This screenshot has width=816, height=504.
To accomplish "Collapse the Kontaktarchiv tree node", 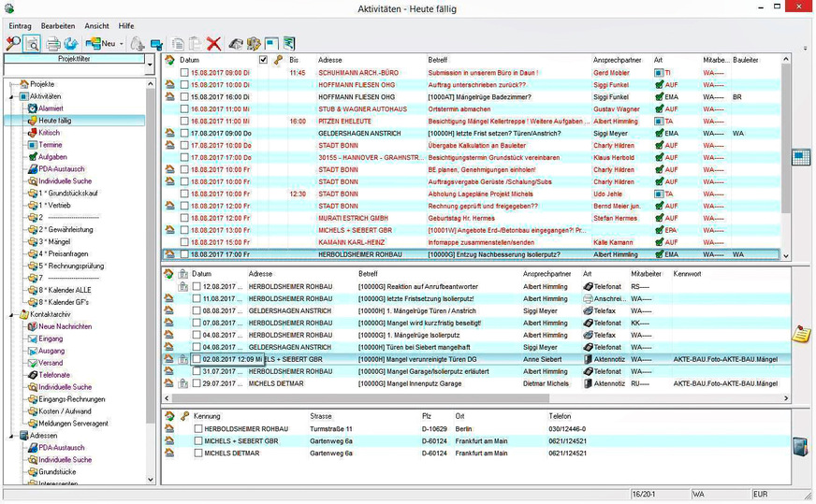I will click(x=10, y=315).
